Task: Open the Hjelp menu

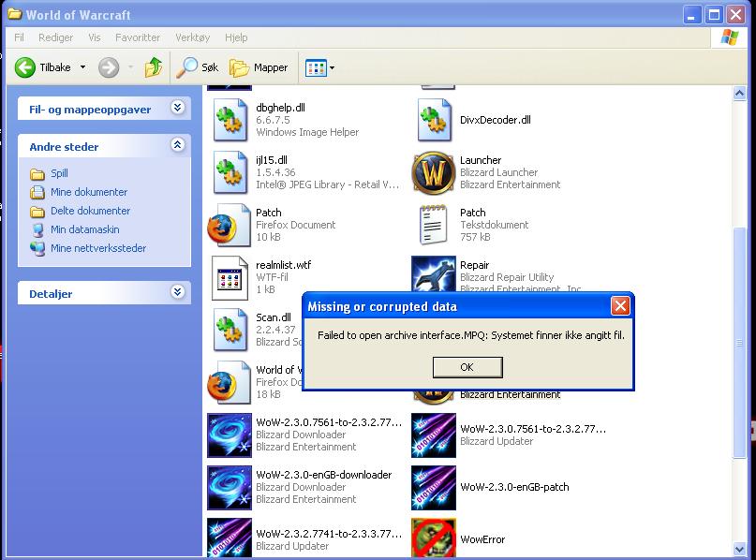Action: coord(236,37)
